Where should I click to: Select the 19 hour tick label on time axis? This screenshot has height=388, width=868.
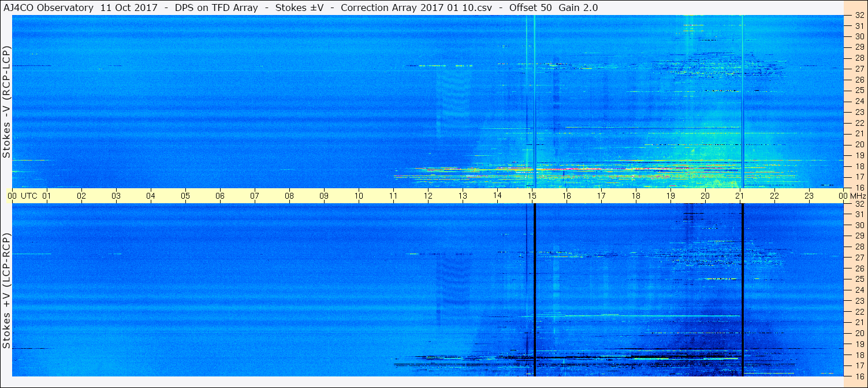click(670, 196)
